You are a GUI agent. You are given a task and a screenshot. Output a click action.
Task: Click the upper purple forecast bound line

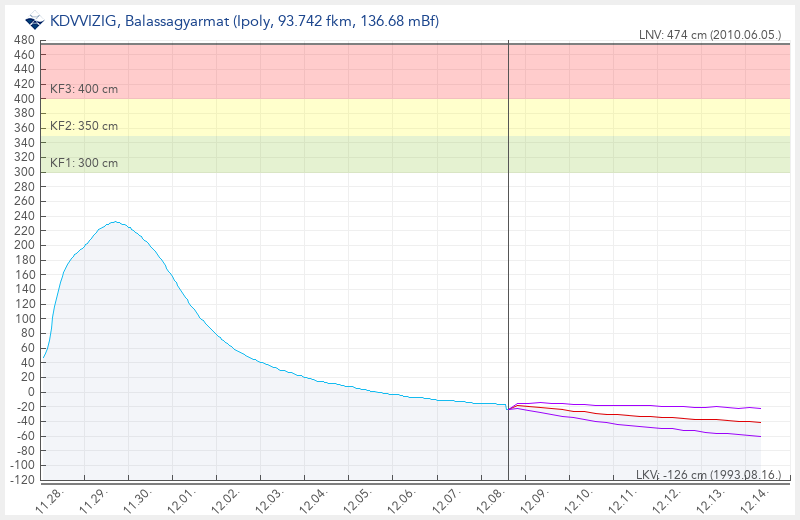[640, 405]
